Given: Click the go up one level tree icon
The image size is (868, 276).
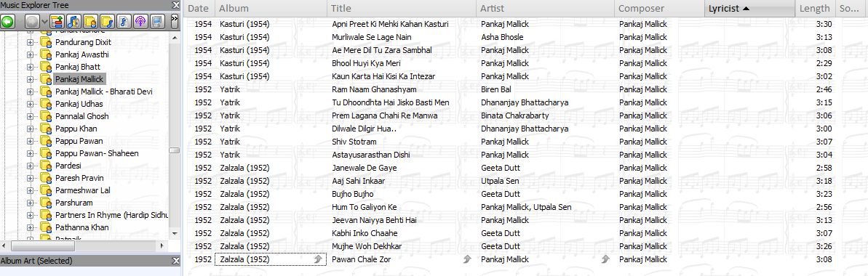Looking at the screenshot, I should [x=57, y=22].
